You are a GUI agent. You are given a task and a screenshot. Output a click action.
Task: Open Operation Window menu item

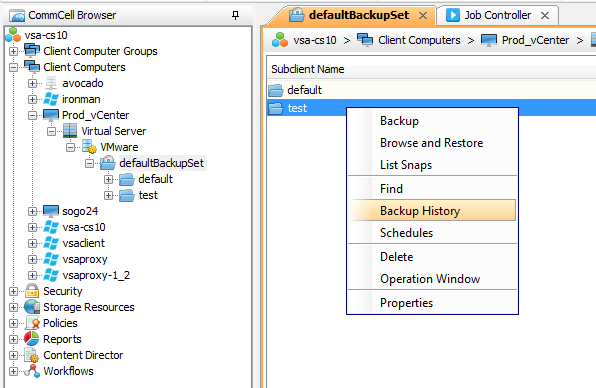[433, 279]
